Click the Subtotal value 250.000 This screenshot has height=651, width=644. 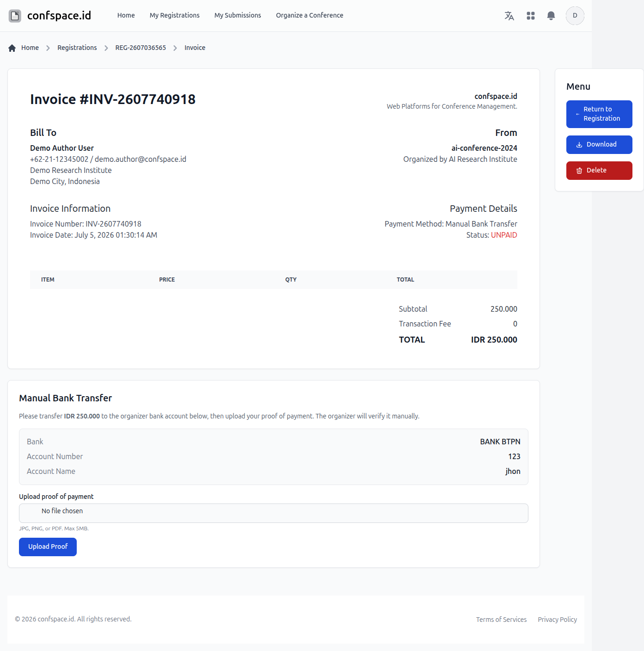point(503,309)
